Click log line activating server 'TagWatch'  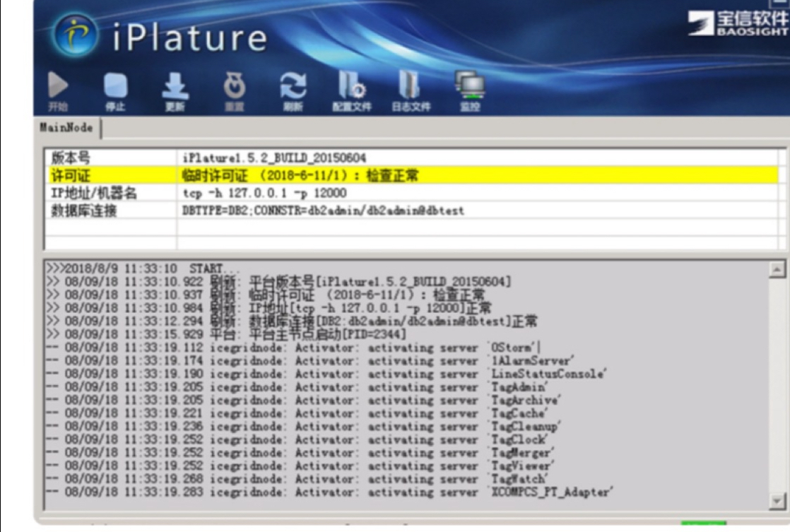297,478
